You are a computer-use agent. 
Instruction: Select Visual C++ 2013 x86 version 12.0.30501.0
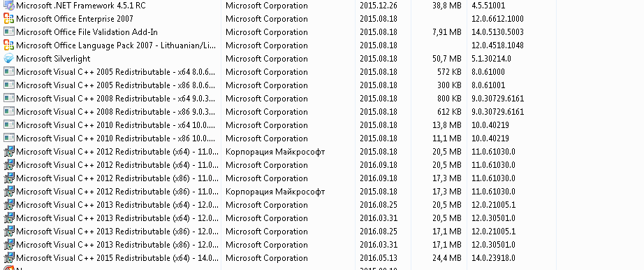tap(279, 245)
